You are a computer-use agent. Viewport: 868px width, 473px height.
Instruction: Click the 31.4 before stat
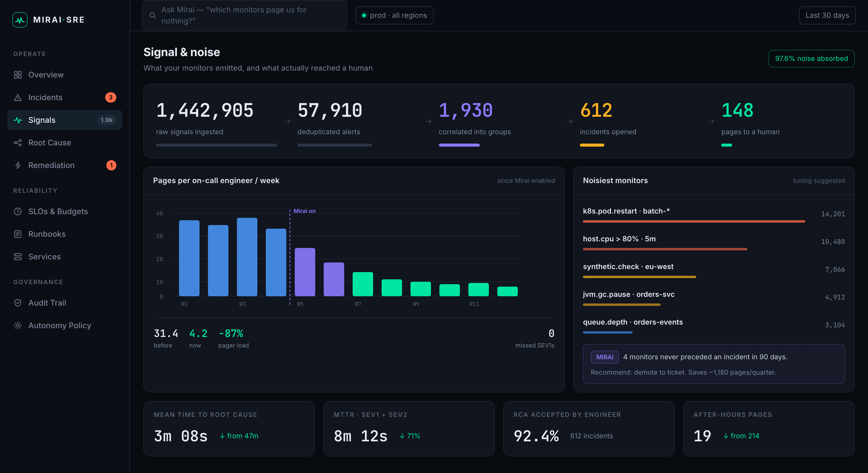coord(166,339)
